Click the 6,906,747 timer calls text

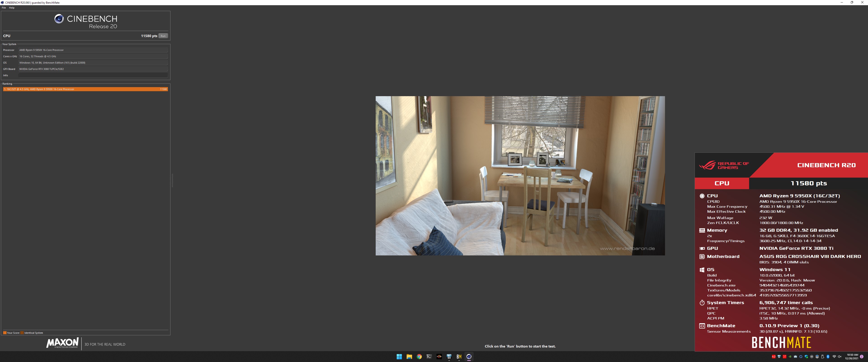(786, 303)
